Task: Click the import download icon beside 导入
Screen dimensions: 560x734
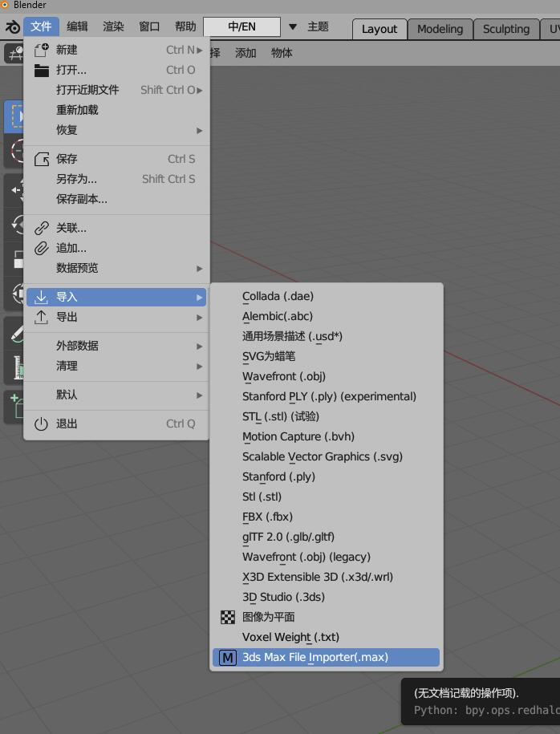Action: [x=41, y=297]
